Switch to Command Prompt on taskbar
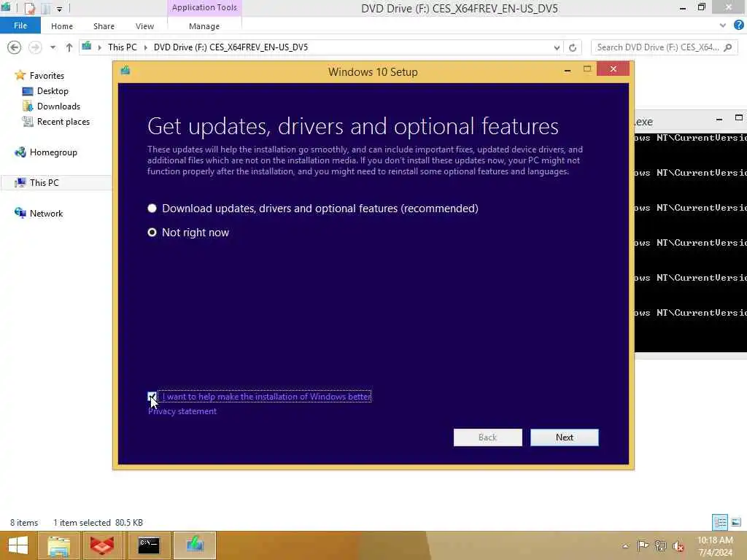Screen dimensions: 747x560 [x=149, y=545]
